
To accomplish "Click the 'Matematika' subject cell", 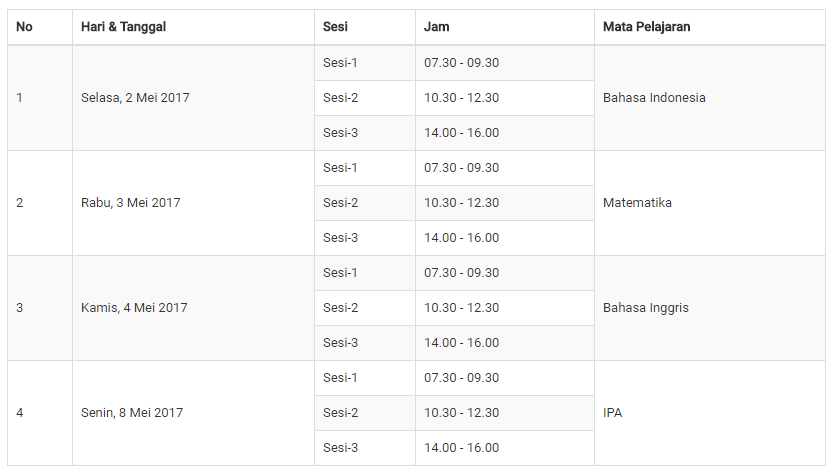I will (x=710, y=203).
